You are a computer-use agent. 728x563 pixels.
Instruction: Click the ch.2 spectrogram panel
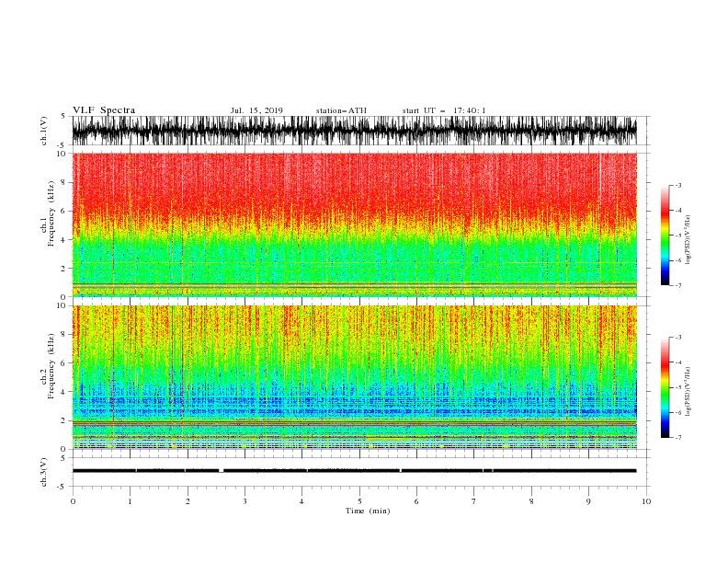point(354,377)
